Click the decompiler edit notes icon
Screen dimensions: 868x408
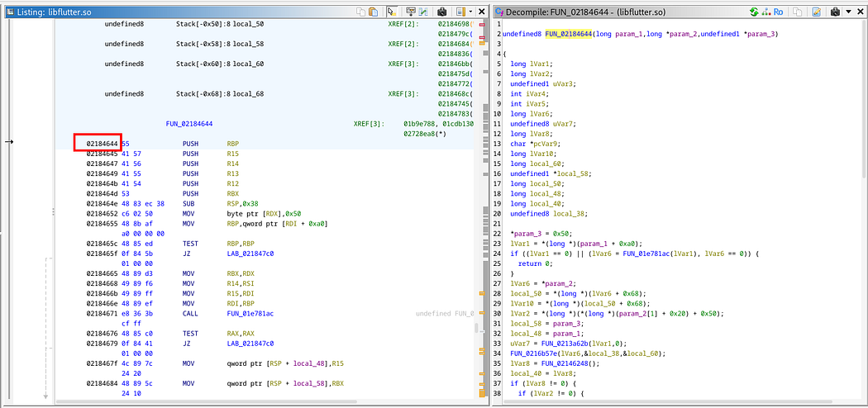click(816, 11)
